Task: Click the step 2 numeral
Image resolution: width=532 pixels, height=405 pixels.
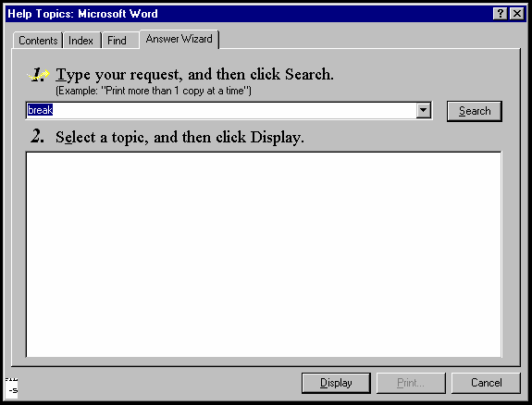Action: tap(37, 136)
